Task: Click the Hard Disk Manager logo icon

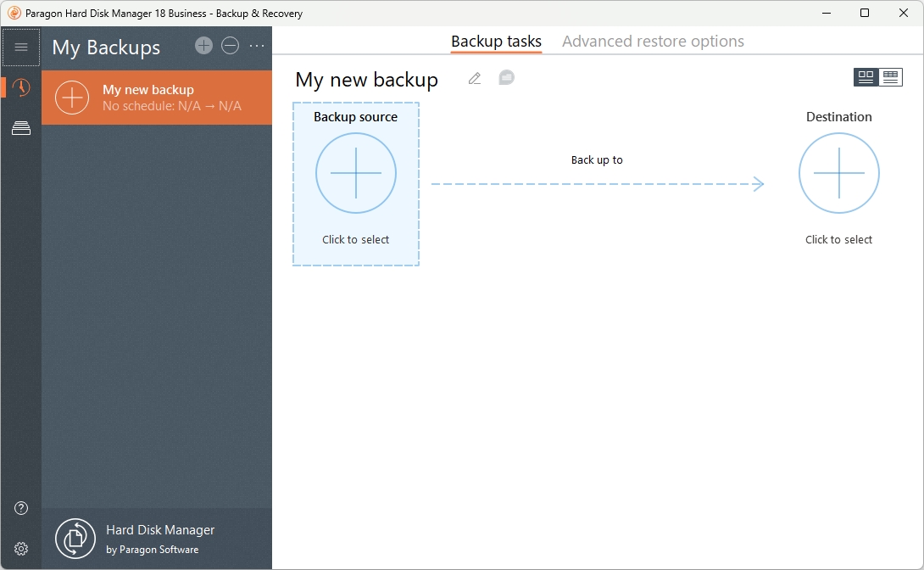Action: 75,538
